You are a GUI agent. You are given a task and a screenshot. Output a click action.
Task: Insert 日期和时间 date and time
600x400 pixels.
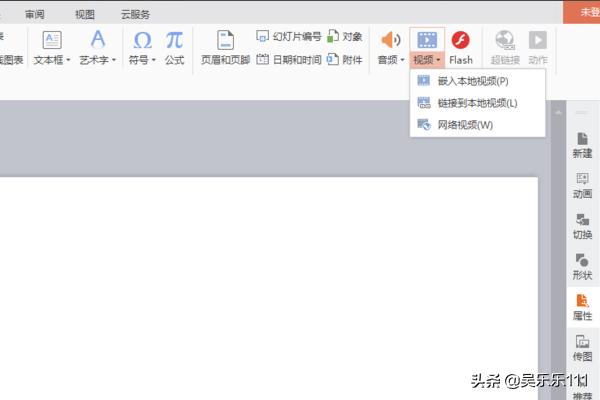[x=289, y=60]
